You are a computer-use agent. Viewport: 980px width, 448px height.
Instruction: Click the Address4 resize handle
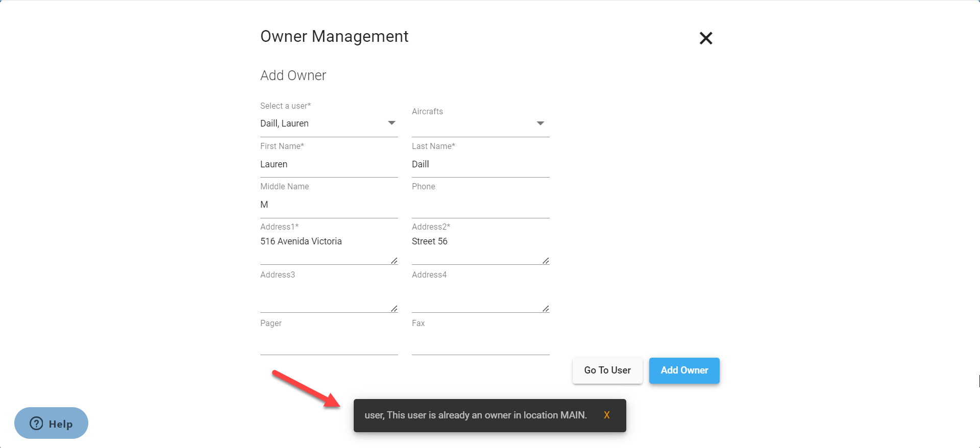546,309
